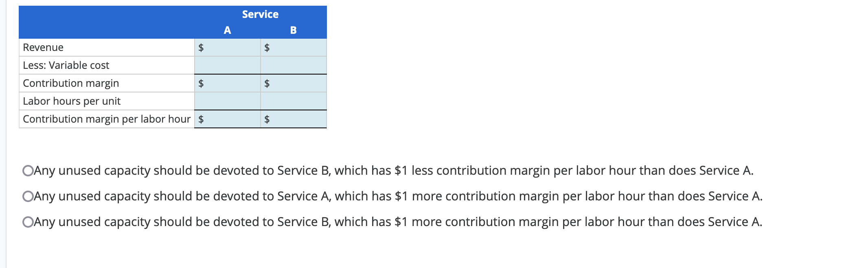This screenshot has width=868, height=268.
Task: Click the Service table header
Action: point(259,14)
